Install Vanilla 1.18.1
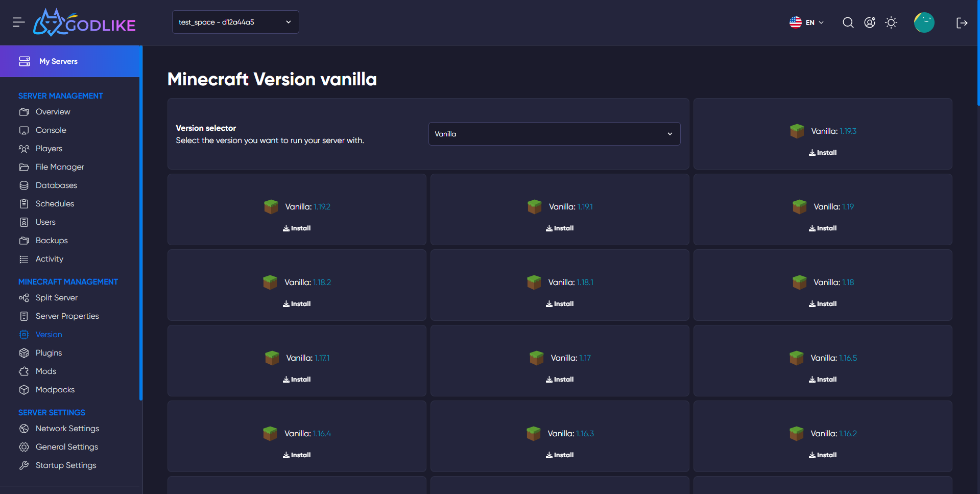Viewport: 980px width, 494px height. click(560, 304)
